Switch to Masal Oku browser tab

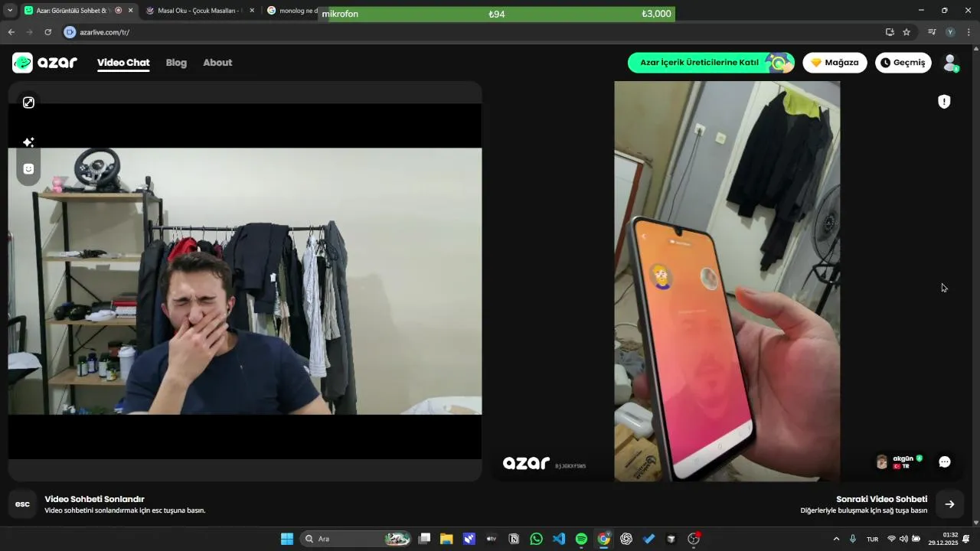tap(198, 11)
